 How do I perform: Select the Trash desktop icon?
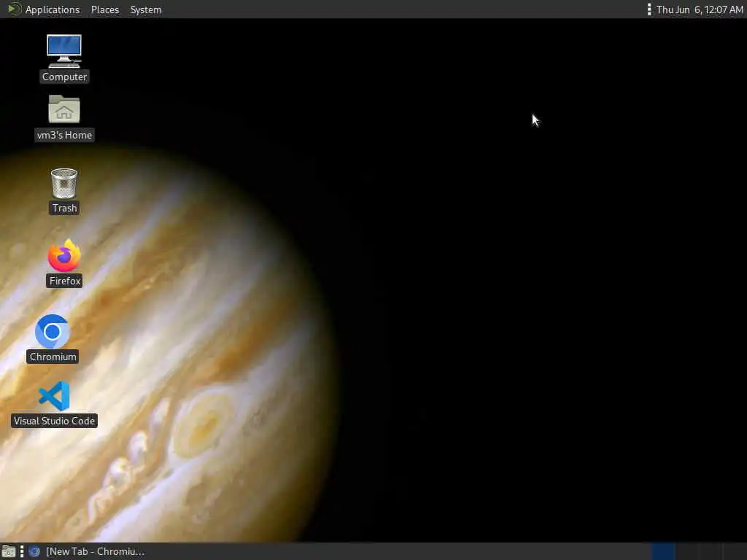click(64, 191)
